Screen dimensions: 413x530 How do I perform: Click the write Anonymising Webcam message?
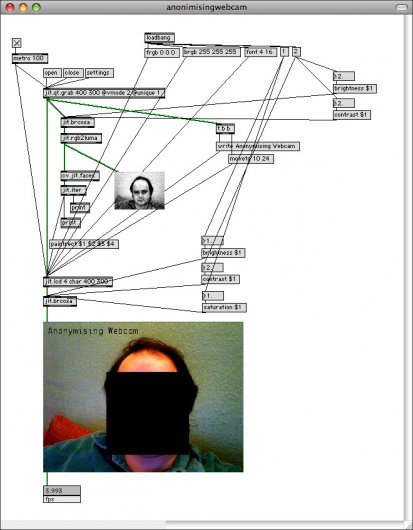[258, 146]
